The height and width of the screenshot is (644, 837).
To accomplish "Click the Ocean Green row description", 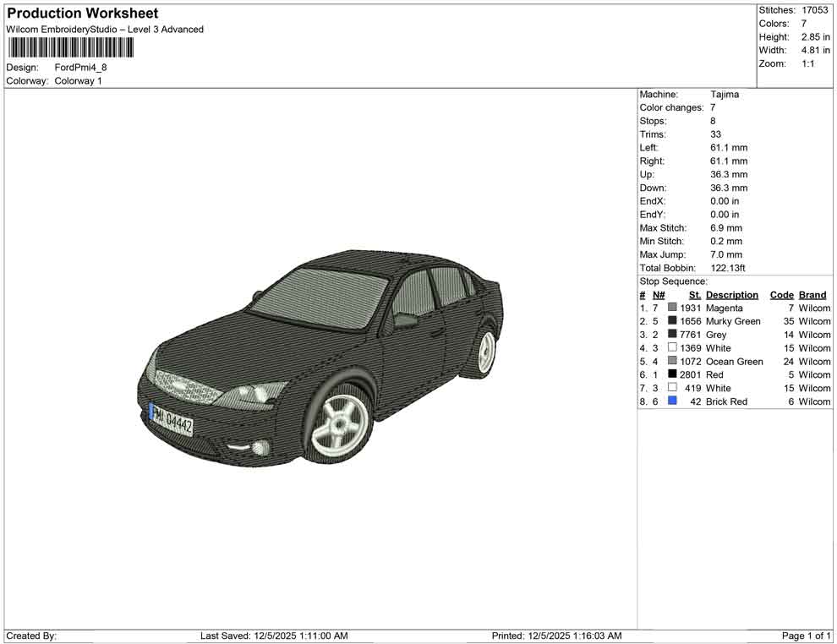I will (x=734, y=362).
